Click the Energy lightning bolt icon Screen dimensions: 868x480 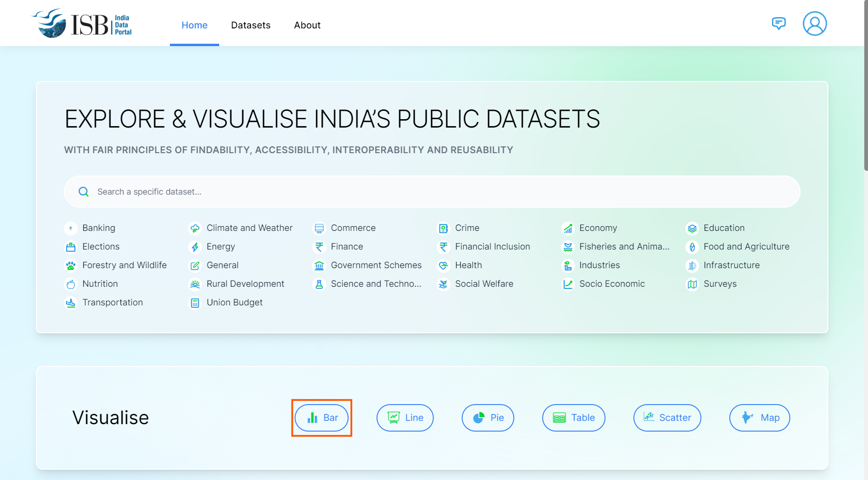coord(195,247)
